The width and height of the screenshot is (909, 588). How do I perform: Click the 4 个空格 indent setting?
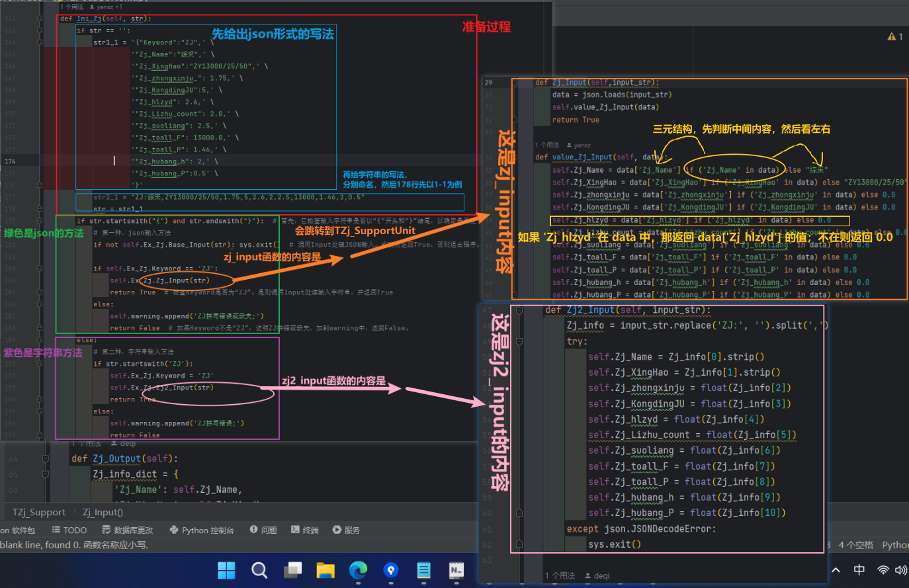click(855, 545)
